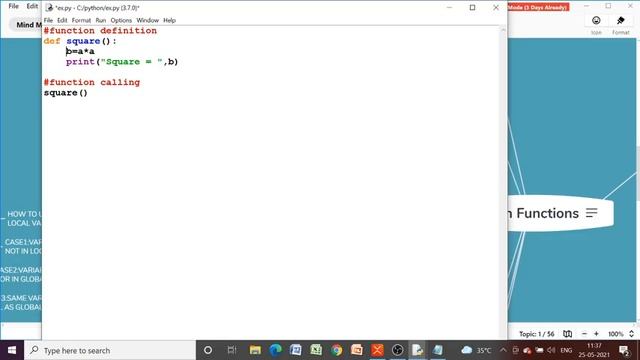Viewport: 640px width, 360px height.
Task: Click the ENG language indicator
Action: 566,350
